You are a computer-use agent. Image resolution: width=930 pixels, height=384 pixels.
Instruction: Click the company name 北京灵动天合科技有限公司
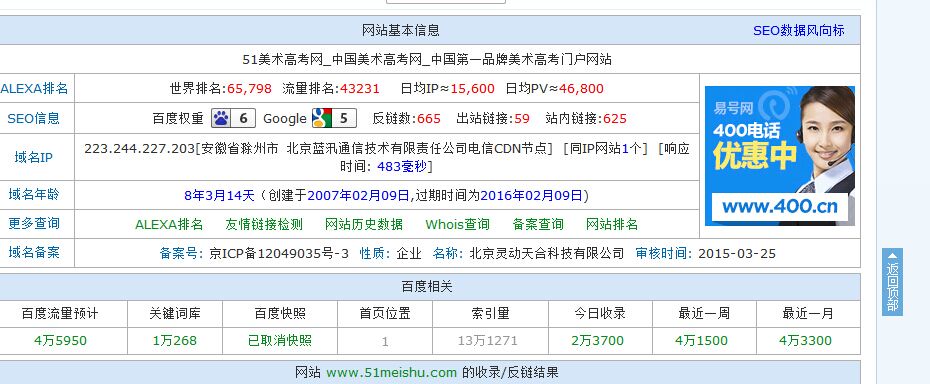pyautogui.click(x=547, y=254)
